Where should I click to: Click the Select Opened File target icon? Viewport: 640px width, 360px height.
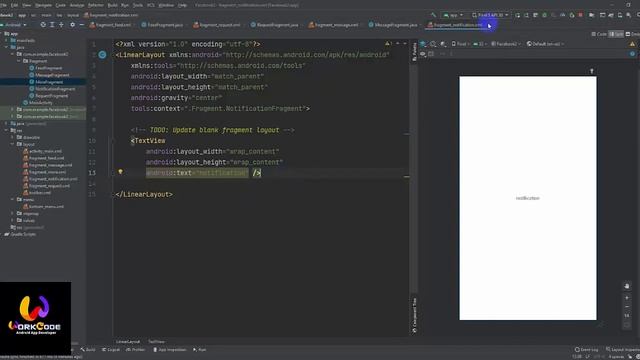43,25
